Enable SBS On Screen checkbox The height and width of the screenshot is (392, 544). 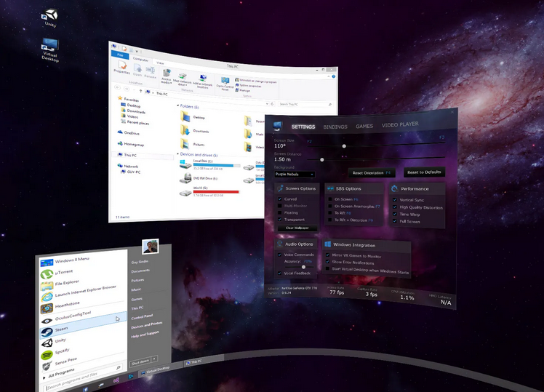[x=330, y=199]
